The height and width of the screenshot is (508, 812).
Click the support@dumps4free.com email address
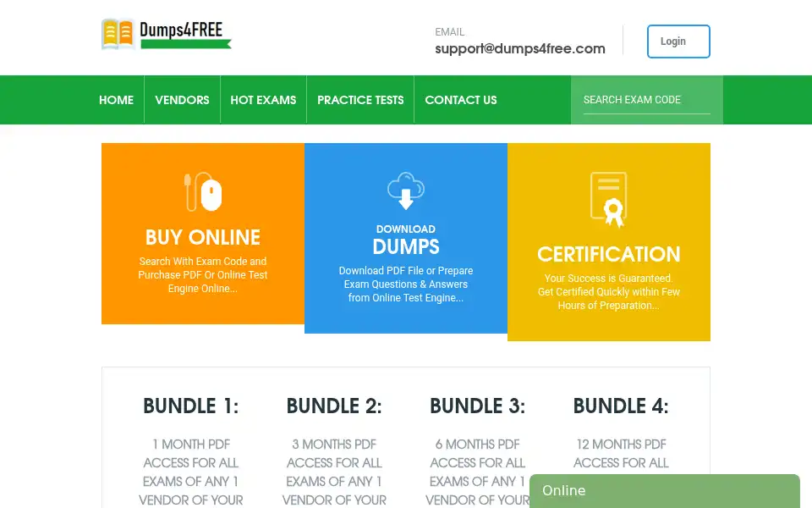tap(520, 49)
